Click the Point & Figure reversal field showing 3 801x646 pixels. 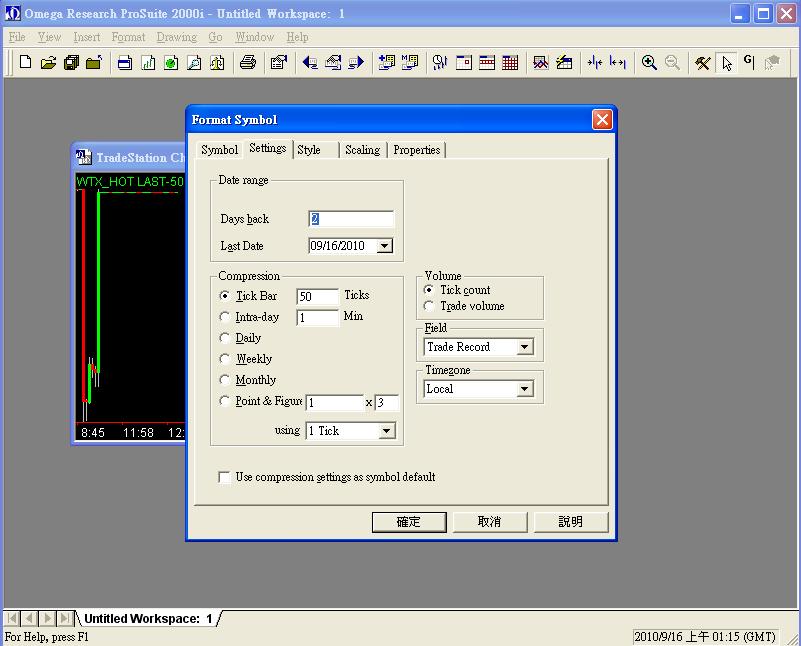click(x=386, y=402)
